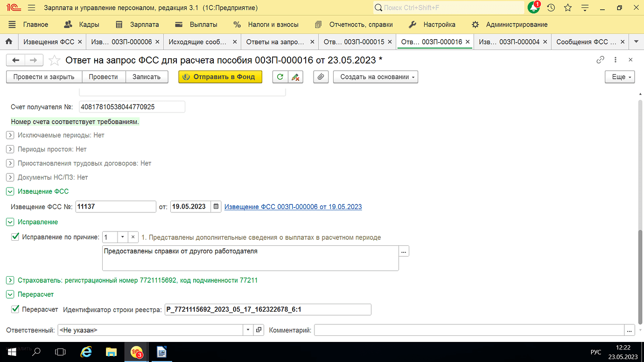
Task: Open the history clock icon
Action: 551,8
